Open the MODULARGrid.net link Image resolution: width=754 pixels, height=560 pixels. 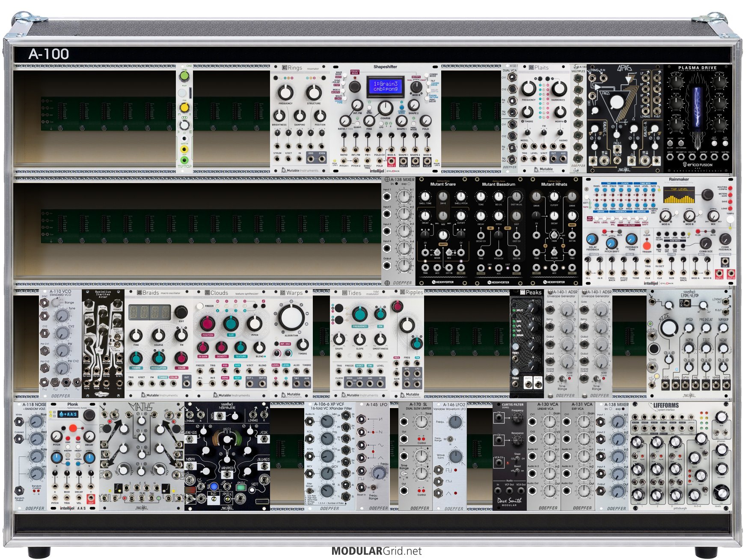point(377,551)
